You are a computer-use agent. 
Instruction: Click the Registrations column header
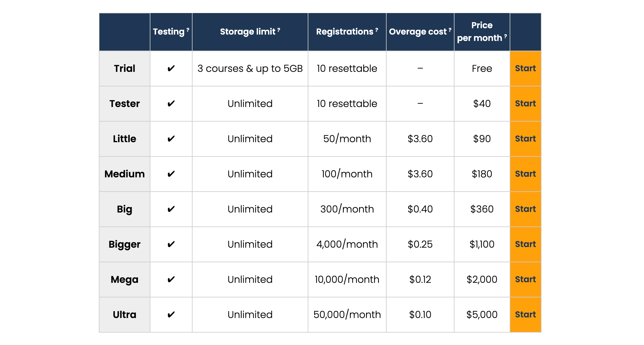point(344,32)
